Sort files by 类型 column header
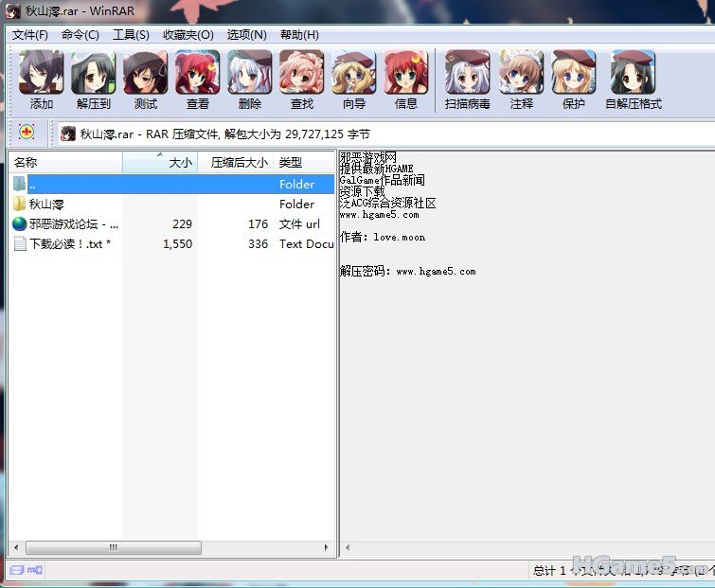 click(304, 162)
